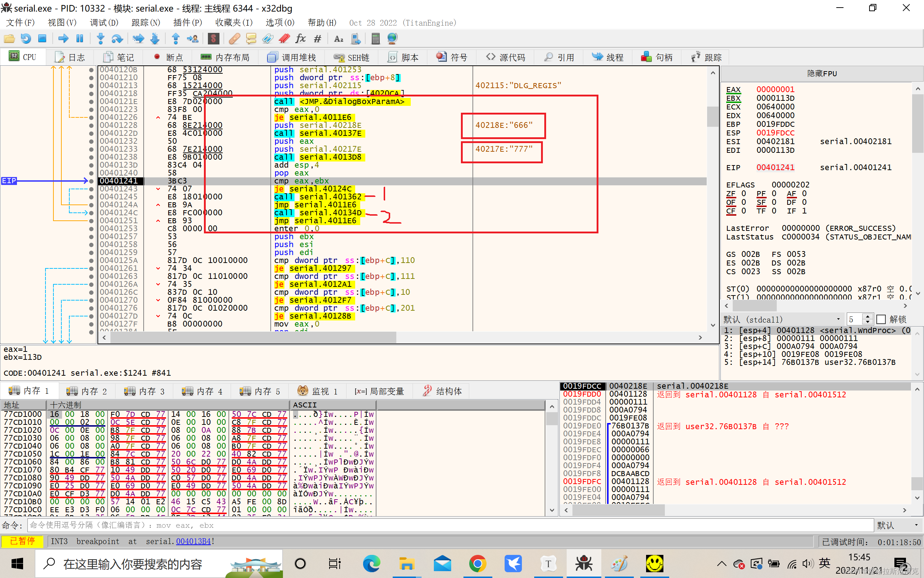Image resolution: width=924 pixels, height=578 pixels.
Task: Switch to the 线程 tab
Action: click(608, 57)
